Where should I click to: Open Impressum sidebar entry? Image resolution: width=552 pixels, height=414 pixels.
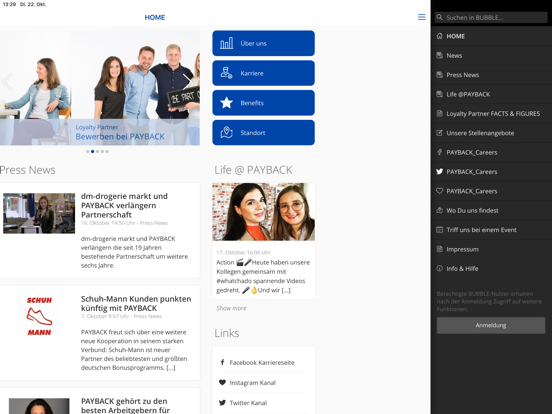(491, 249)
